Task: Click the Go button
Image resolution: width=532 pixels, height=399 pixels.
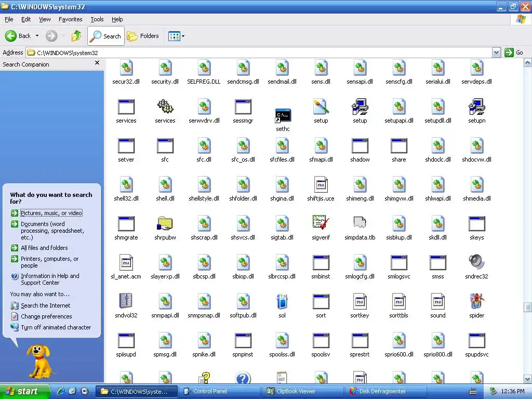Action: click(514, 52)
